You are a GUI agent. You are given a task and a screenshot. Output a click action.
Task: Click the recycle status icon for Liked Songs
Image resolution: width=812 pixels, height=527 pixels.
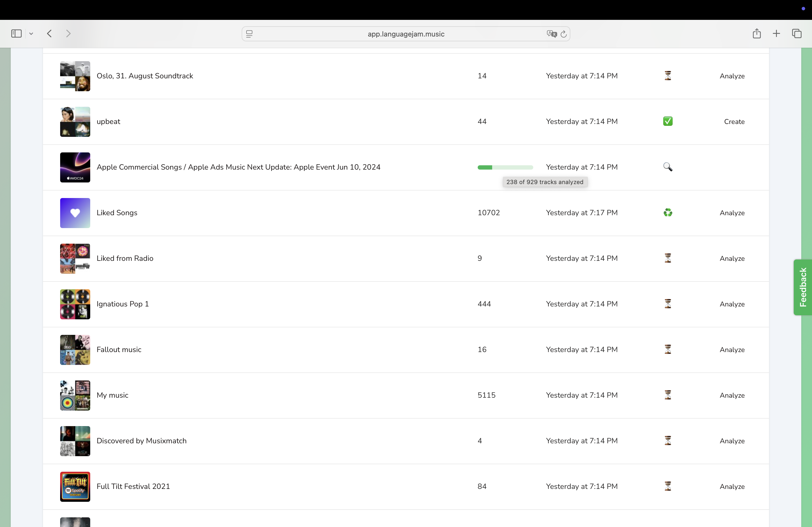pyautogui.click(x=668, y=213)
